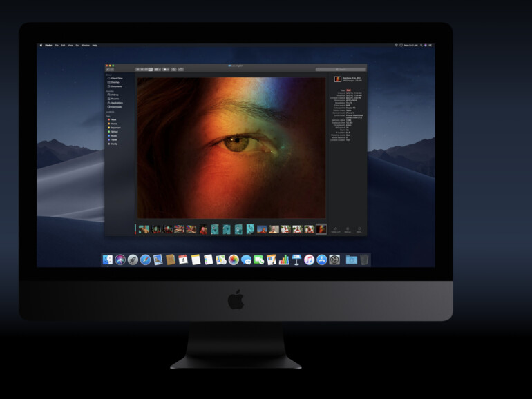This screenshot has width=532, height=399.
Task: Open Calendar icon in Dock
Action: tap(183, 260)
